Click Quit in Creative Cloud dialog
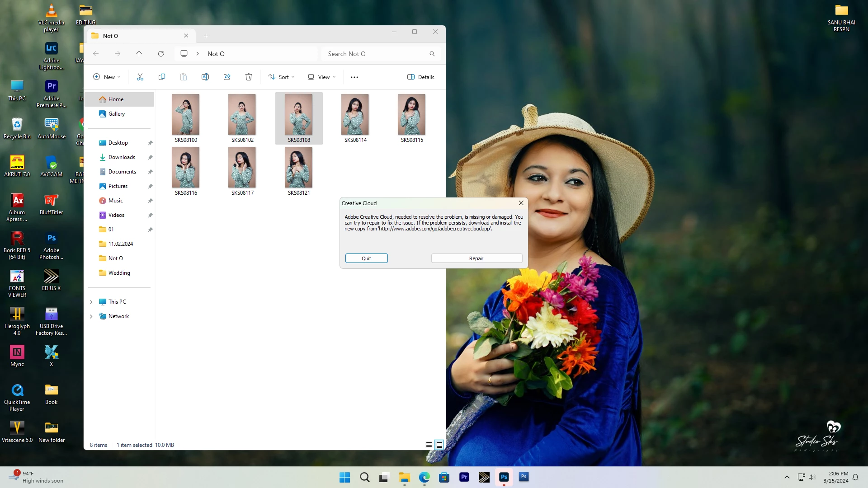 tap(366, 258)
